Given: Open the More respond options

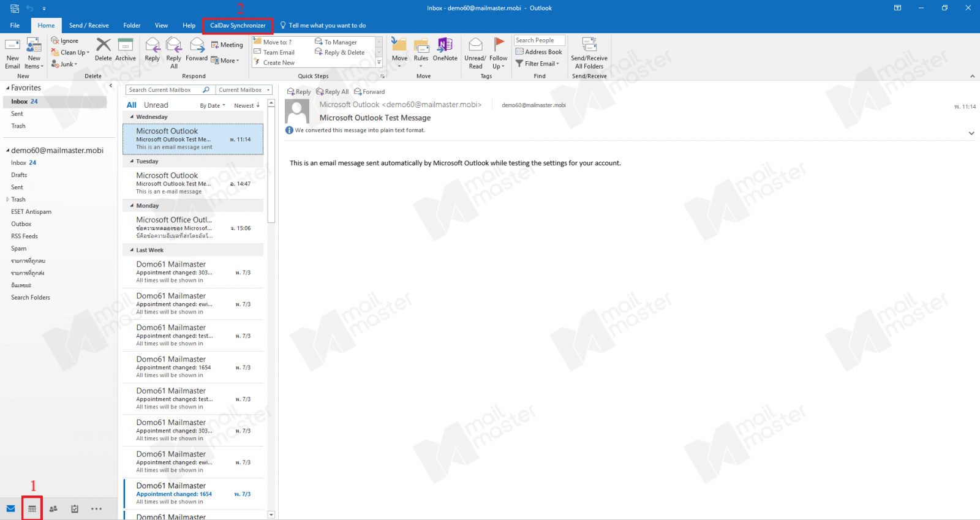Looking at the screenshot, I should click(225, 60).
